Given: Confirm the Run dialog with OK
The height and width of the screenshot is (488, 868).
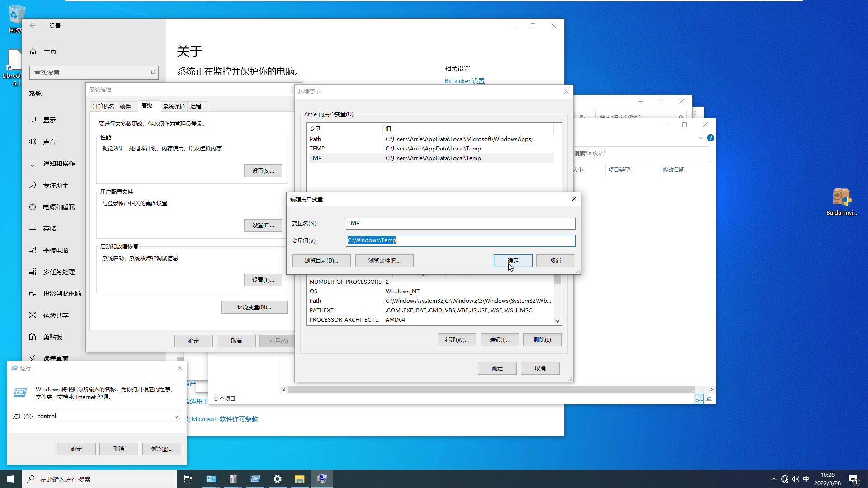Looking at the screenshot, I should click(76, 449).
